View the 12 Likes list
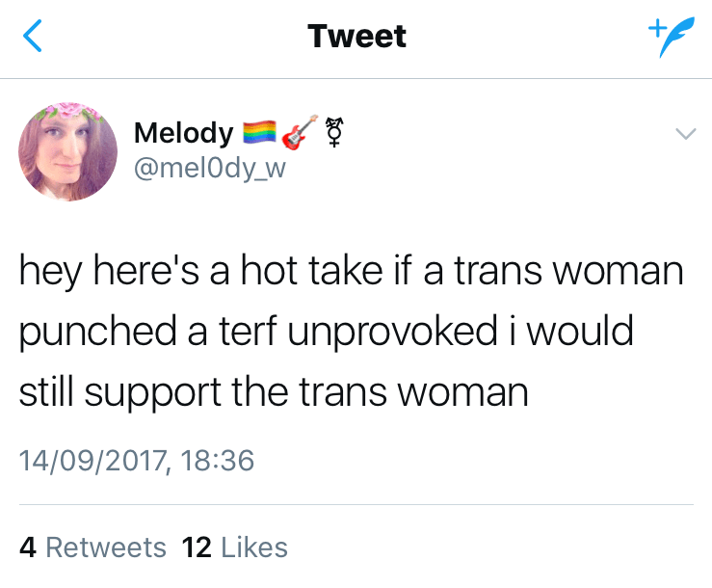This screenshot has height=588, width=712. point(235,548)
